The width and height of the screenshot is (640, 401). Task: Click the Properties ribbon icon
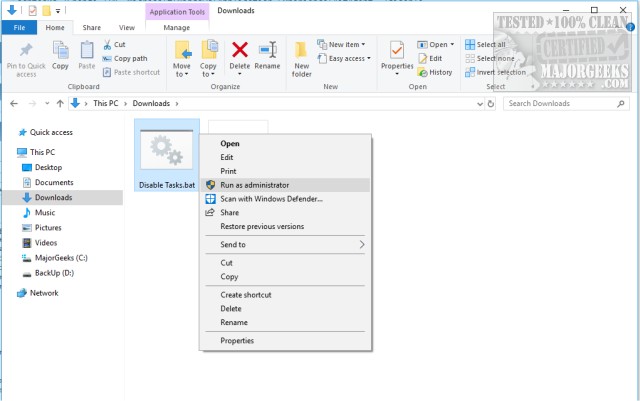click(397, 51)
